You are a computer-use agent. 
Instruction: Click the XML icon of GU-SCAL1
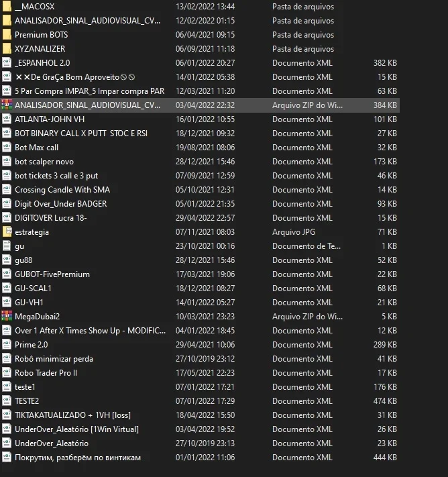[x=7, y=288]
